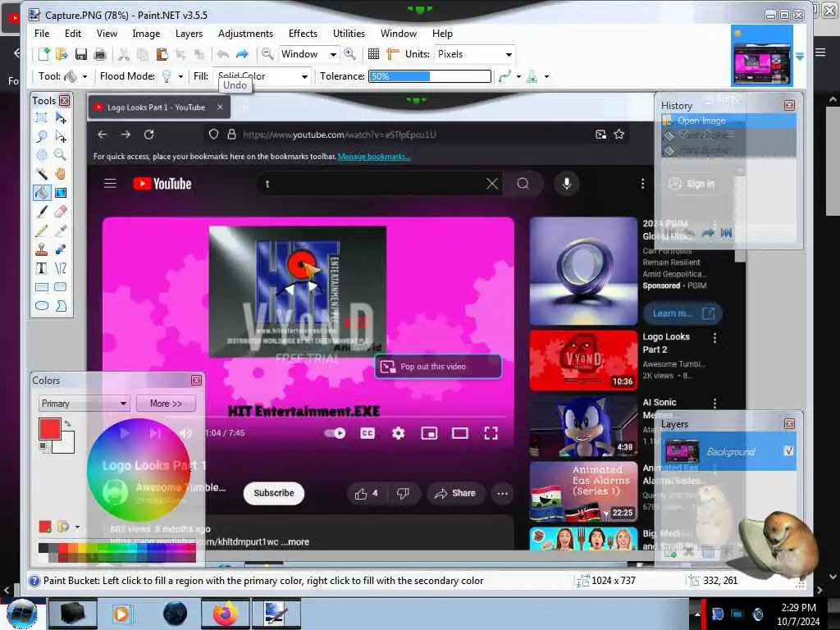Image resolution: width=840 pixels, height=630 pixels.
Task: Select the Background layer row
Action: coord(728,451)
